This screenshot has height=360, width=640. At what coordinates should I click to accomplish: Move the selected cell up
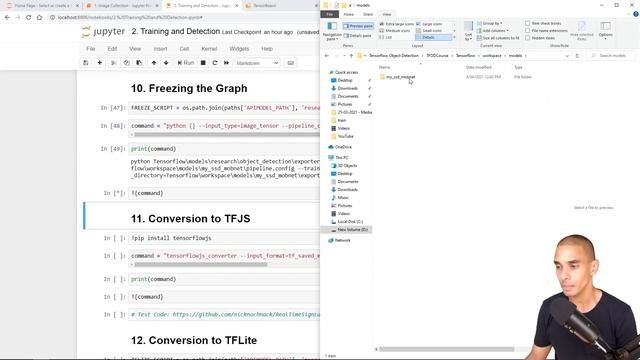pyautogui.click(x=154, y=63)
